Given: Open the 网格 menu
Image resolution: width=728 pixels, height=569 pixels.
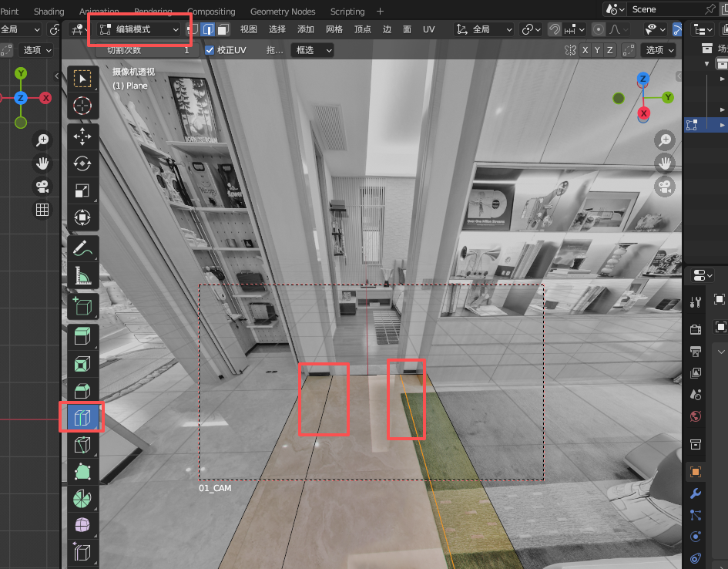Looking at the screenshot, I should (334, 29).
